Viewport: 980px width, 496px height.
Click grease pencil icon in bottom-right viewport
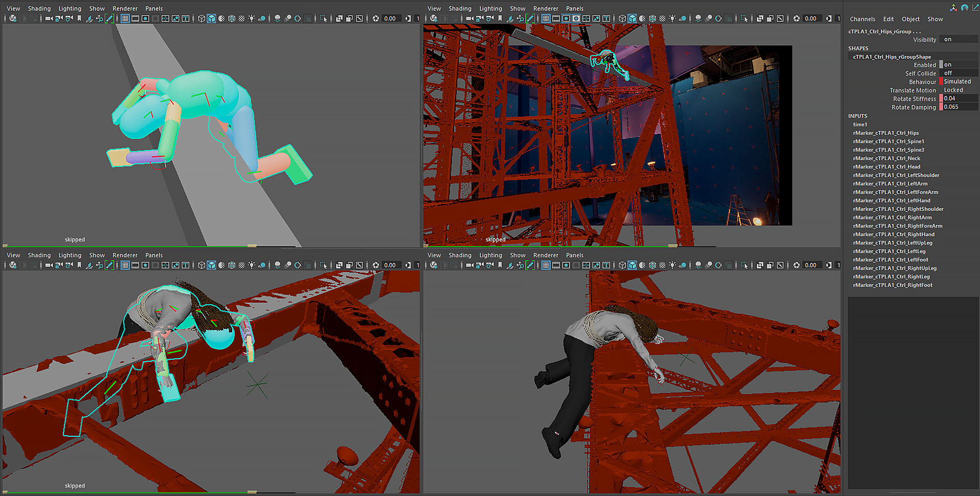coord(530,265)
